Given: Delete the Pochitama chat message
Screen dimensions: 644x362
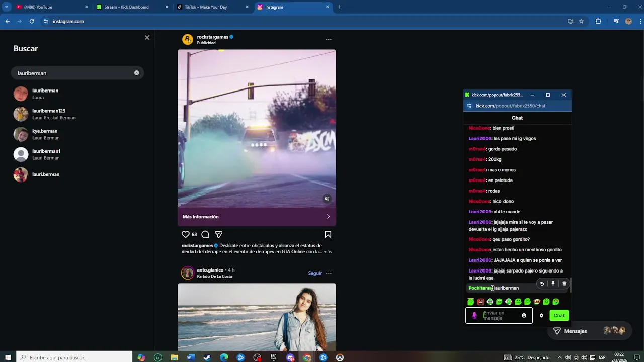Looking at the screenshot, I should click(564, 284).
